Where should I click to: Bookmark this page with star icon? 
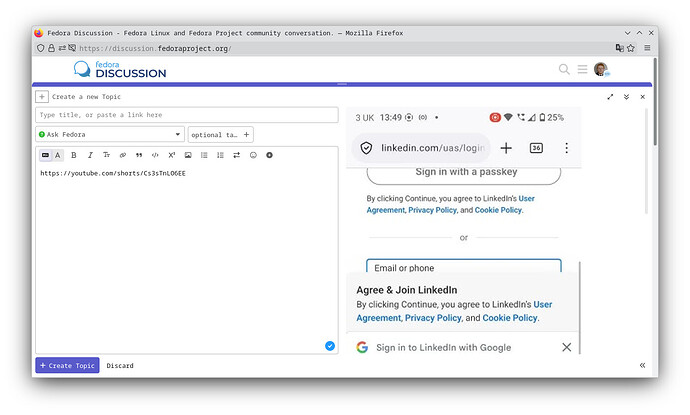click(631, 48)
